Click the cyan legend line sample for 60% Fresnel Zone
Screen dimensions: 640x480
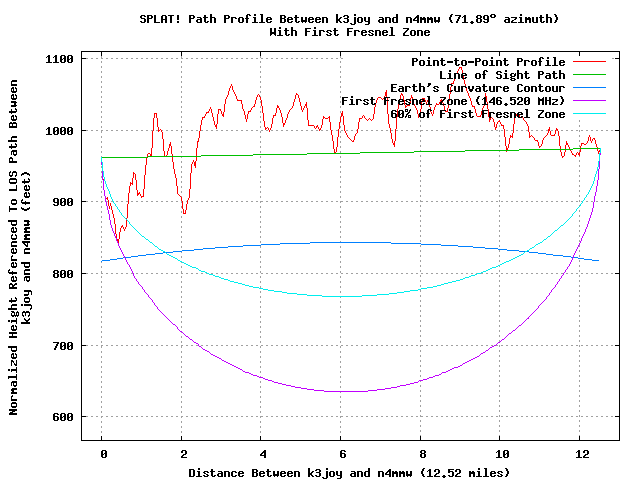589,113
